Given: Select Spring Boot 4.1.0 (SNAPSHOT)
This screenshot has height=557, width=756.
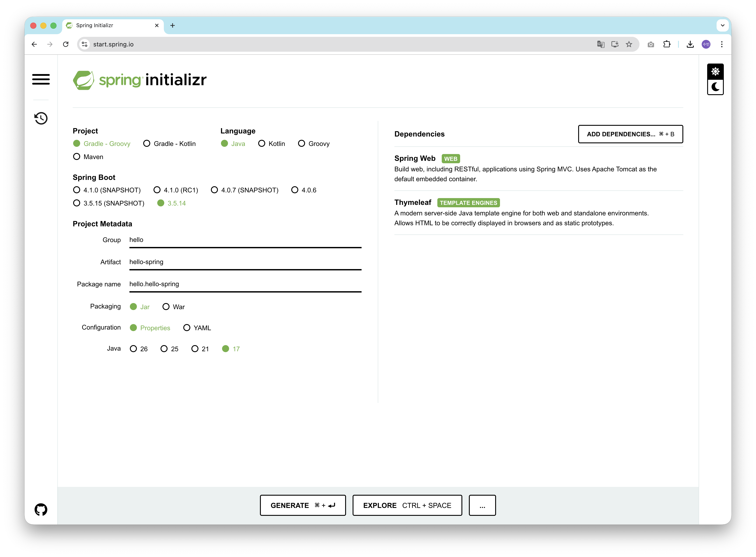Looking at the screenshot, I should pyautogui.click(x=107, y=190).
